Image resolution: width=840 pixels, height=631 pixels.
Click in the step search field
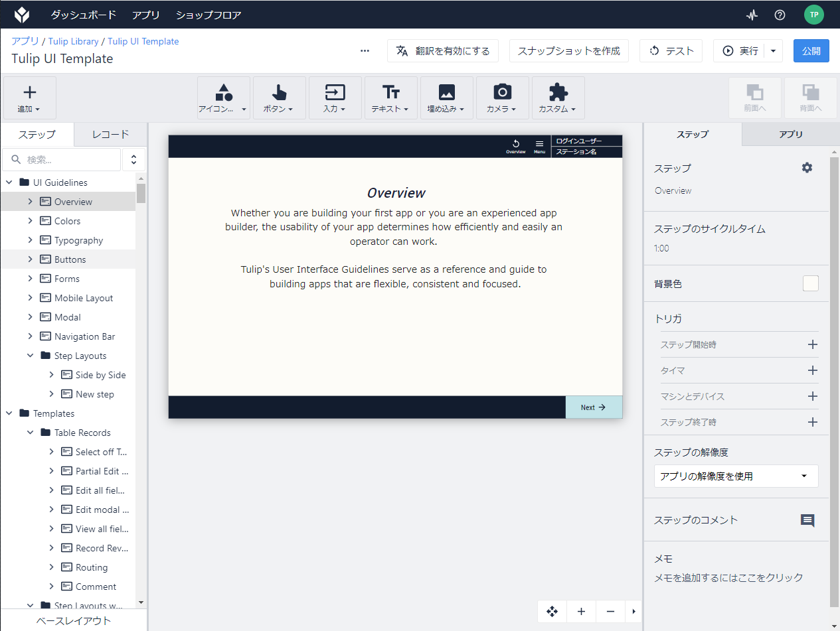coord(62,160)
